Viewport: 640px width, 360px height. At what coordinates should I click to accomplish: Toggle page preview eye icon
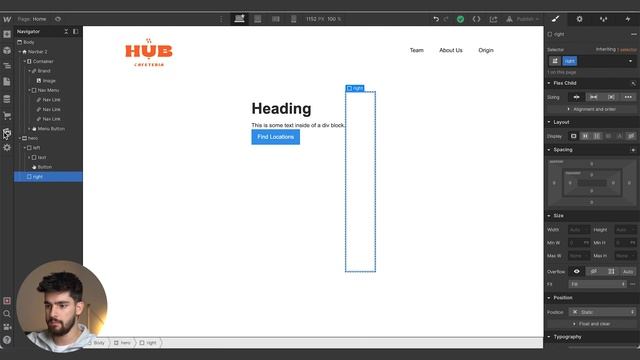(58, 19)
